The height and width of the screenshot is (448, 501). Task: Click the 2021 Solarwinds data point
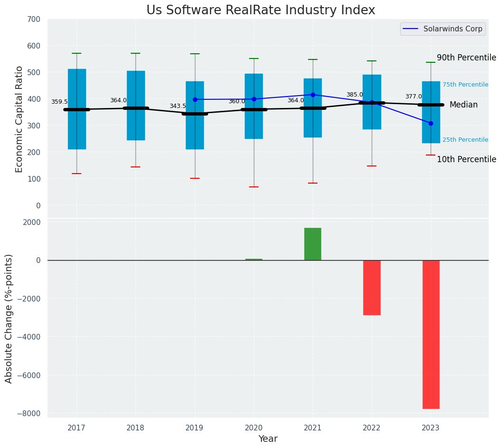(313, 95)
